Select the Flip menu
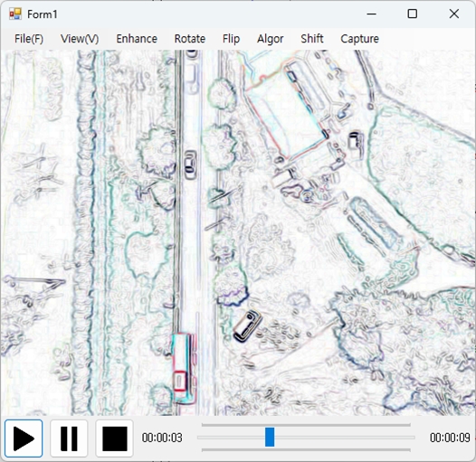Image resolution: width=476 pixels, height=462 pixels. pyautogui.click(x=231, y=39)
